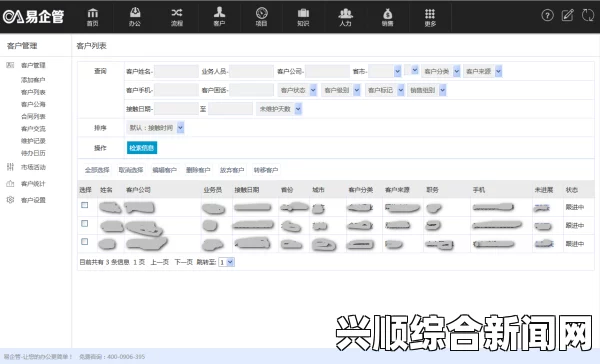Open the 客户分类 dropdown in query
Viewport: 600px width, 364px height.
[441, 71]
